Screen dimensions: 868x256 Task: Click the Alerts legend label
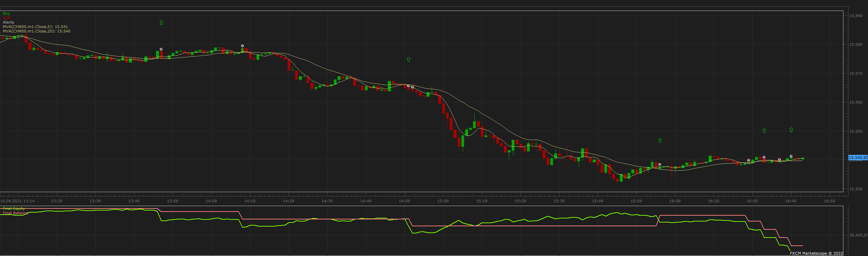9,22
